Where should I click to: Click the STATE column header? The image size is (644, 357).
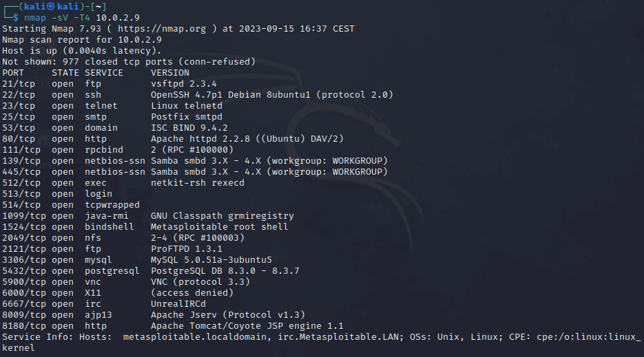pos(65,73)
